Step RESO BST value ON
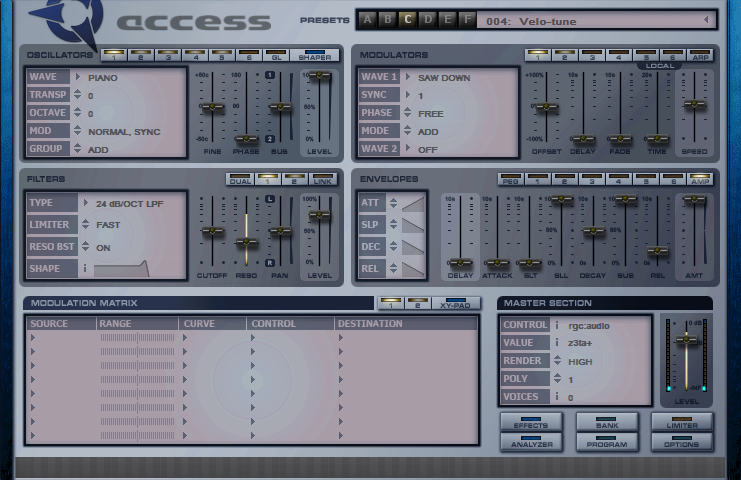This screenshot has height=480, width=741. [86, 247]
